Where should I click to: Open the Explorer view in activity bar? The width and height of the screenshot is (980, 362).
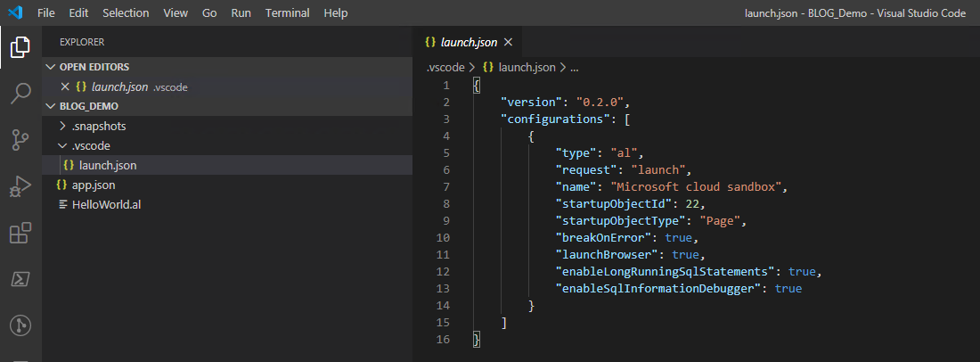click(x=20, y=46)
